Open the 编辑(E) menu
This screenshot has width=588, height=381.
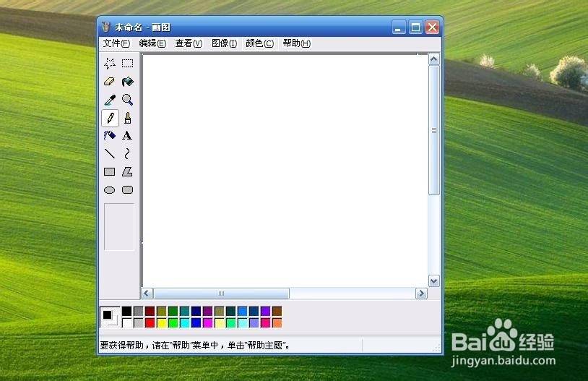coord(152,43)
